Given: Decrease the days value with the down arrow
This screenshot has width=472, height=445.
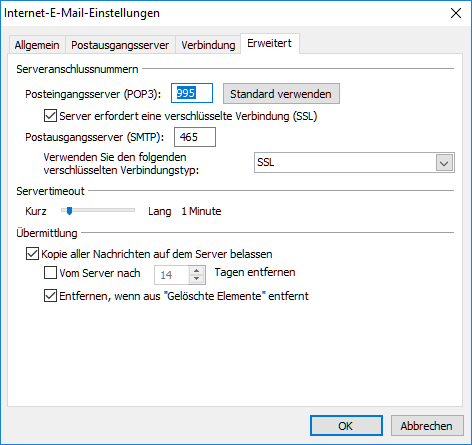Looking at the screenshot, I should pyautogui.click(x=197, y=279).
